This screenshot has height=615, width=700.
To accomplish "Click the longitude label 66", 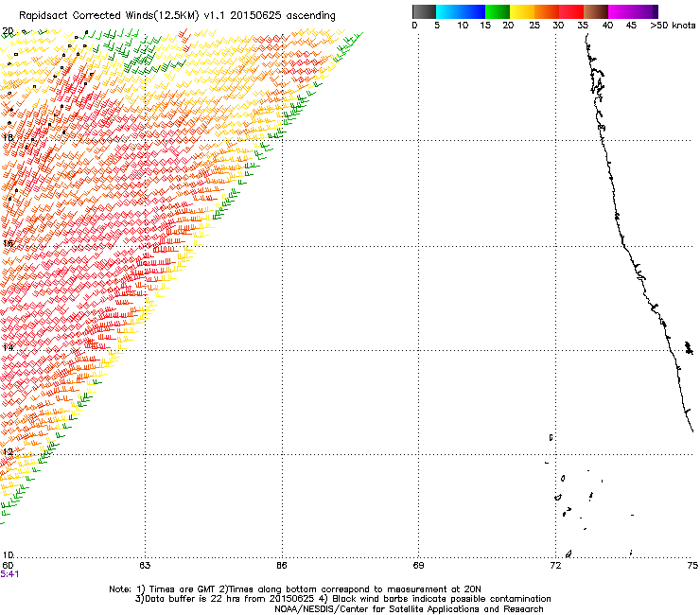I will [282, 566].
